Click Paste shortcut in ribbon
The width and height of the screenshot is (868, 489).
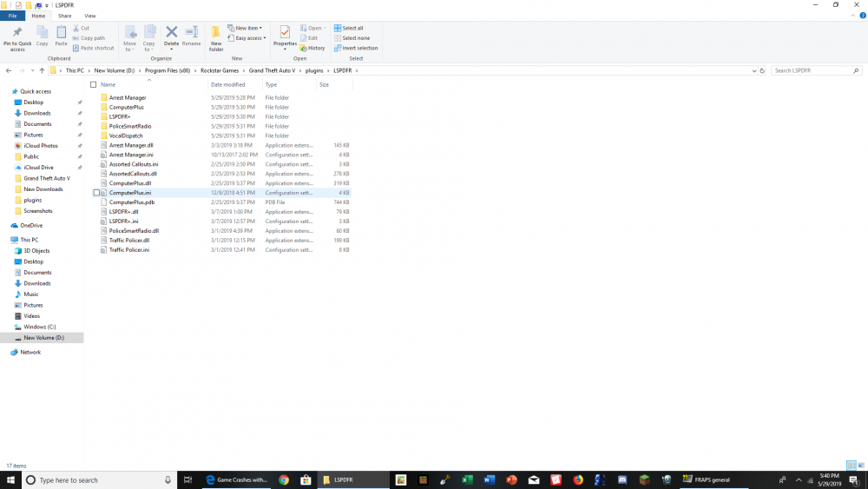(x=93, y=48)
